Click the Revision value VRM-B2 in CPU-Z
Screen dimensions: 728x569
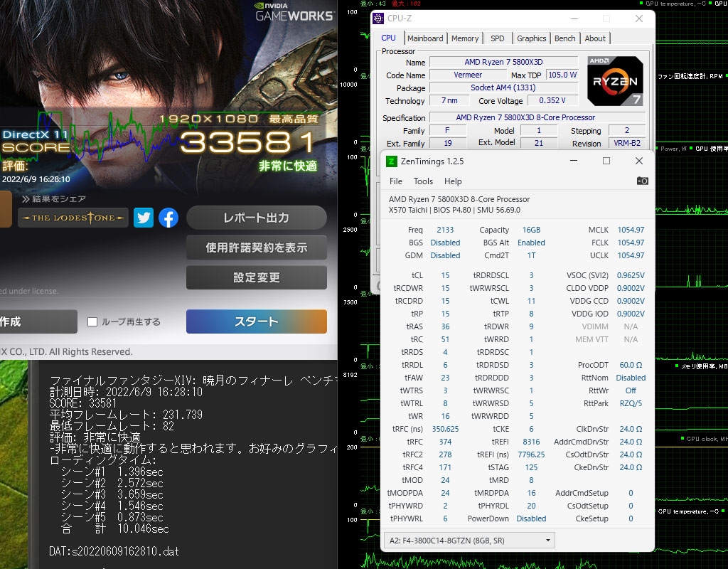[x=627, y=143]
